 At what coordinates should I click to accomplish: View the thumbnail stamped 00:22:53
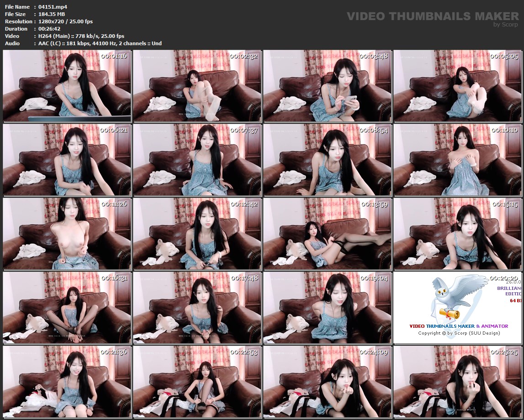197,382
